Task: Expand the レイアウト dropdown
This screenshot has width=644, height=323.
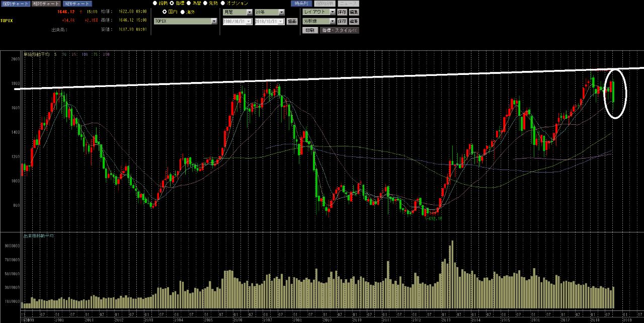Action: point(332,12)
